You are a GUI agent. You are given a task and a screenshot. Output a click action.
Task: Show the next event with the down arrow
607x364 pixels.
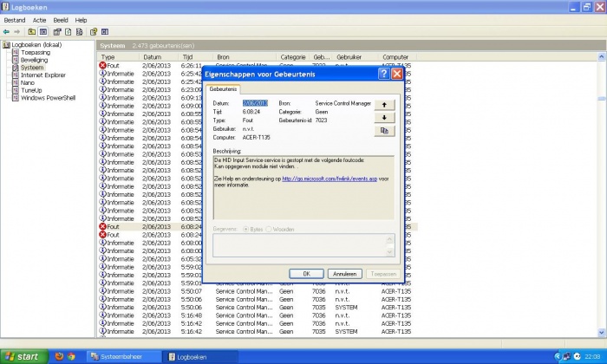(x=382, y=117)
